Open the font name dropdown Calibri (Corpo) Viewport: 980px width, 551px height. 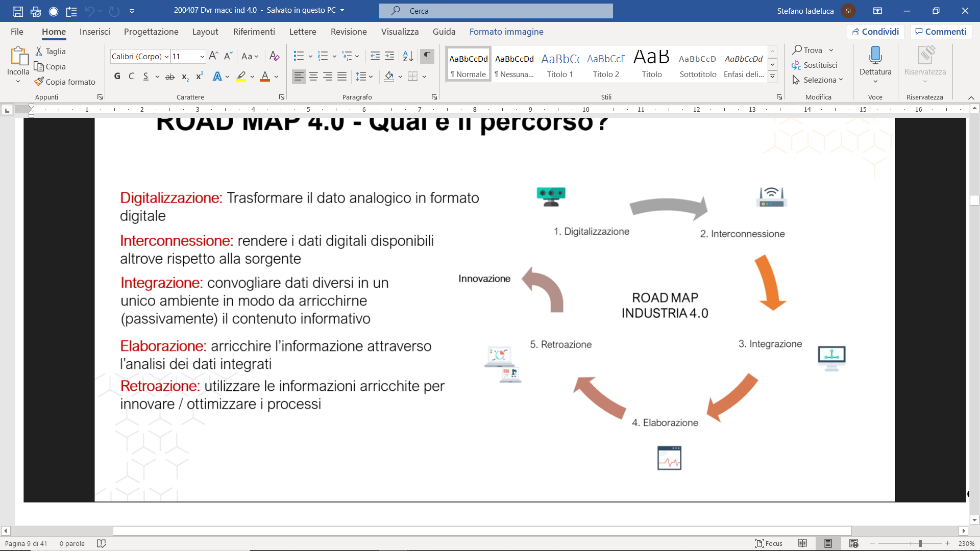(x=166, y=57)
